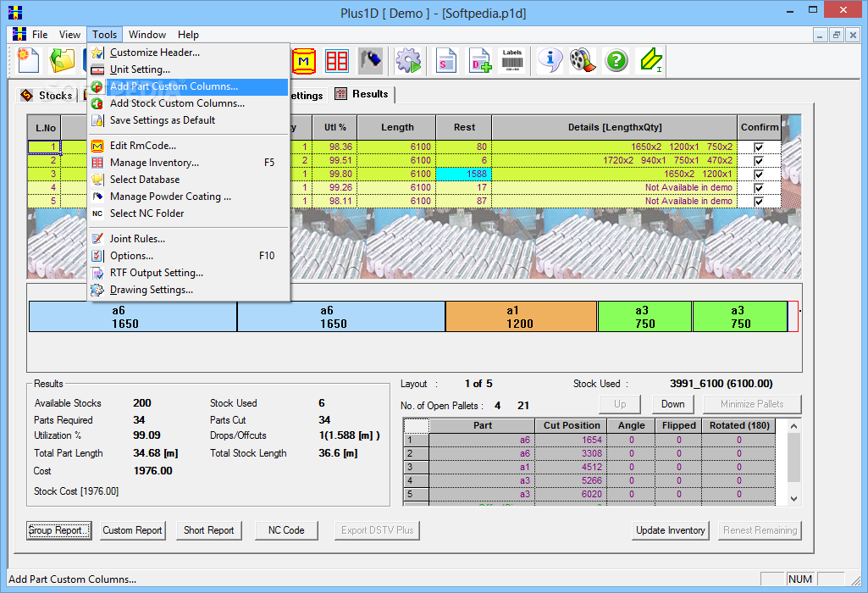The height and width of the screenshot is (593, 868).
Task: Click the New file toolbar icon
Action: [28, 60]
